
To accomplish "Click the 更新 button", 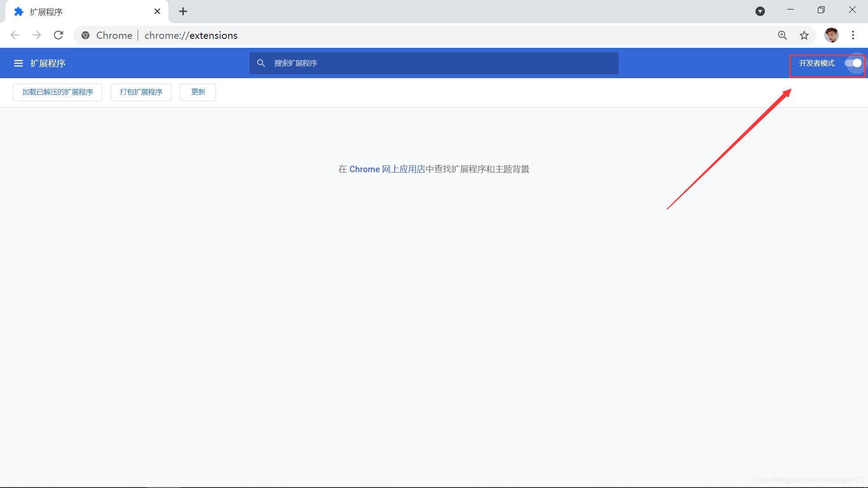I will pyautogui.click(x=198, y=92).
